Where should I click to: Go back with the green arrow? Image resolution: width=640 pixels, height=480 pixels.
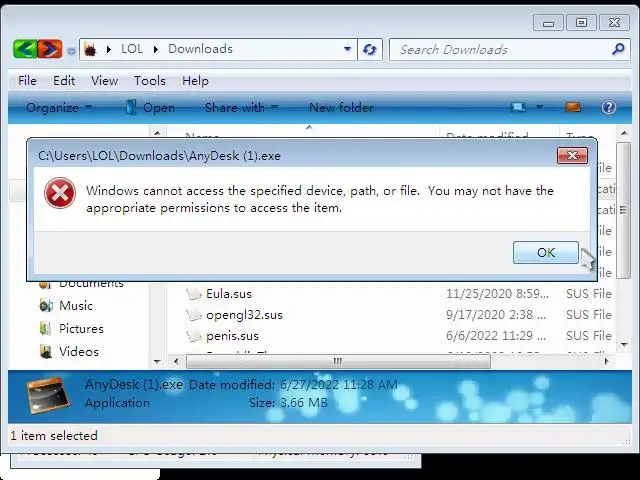tap(25, 49)
